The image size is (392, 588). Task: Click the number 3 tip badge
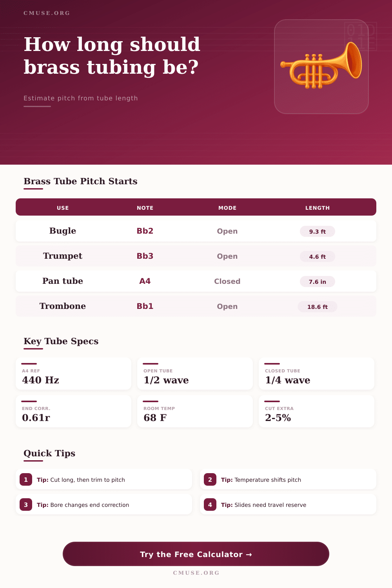point(26,505)
